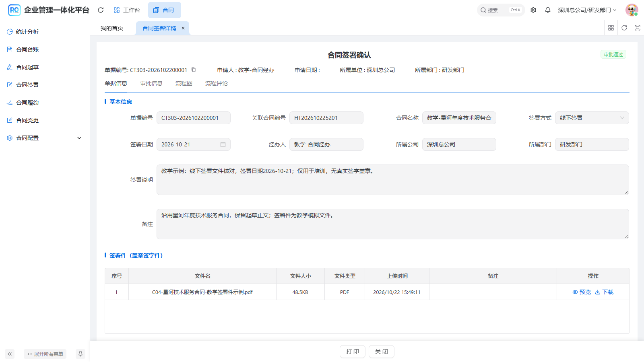Click the user avatar in top right

pos(632,10)
